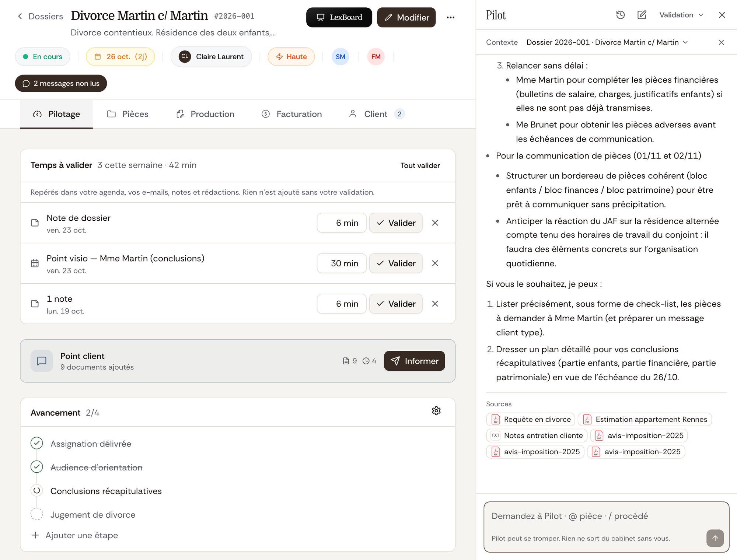Expand the Contexte dossier selector

[x=607, y=42]
